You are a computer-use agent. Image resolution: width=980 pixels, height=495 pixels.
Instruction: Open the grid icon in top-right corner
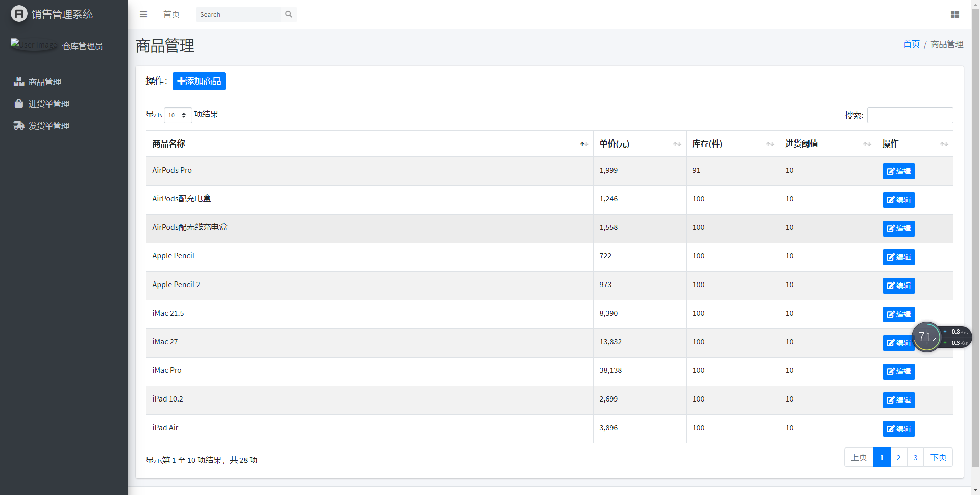coord(954,14)
